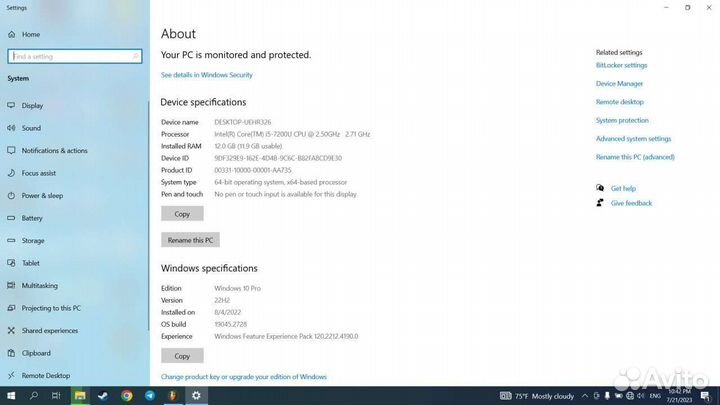
Task: Click the weather 75°F Mostly cloudy widget
Action: pos(537,396)
